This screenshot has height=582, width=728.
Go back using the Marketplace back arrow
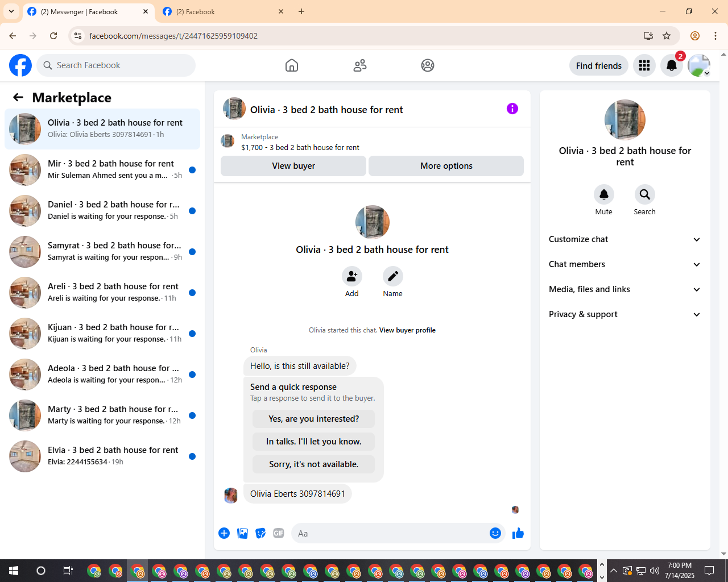click(x=18, y=97)
